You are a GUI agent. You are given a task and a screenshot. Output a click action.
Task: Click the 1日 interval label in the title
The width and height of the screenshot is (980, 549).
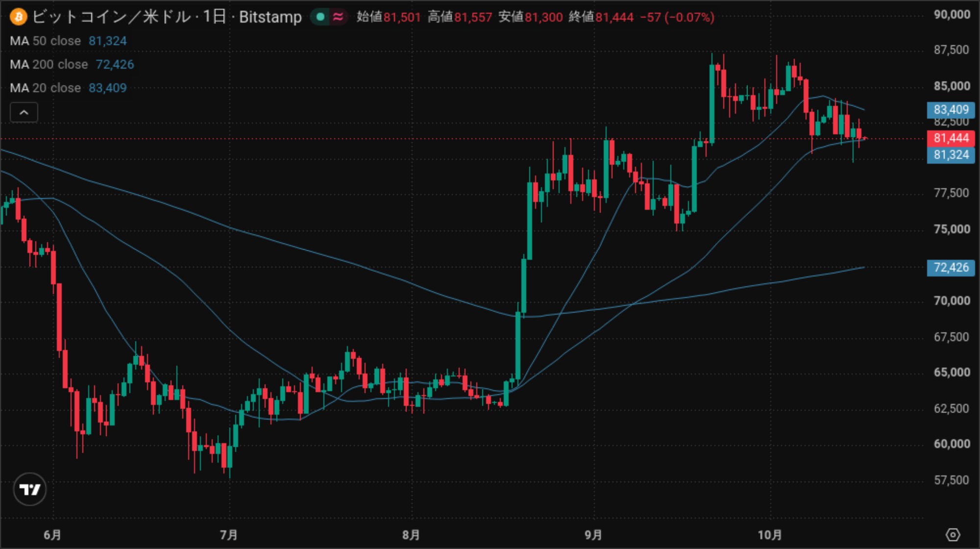click(x=214, y=17)
